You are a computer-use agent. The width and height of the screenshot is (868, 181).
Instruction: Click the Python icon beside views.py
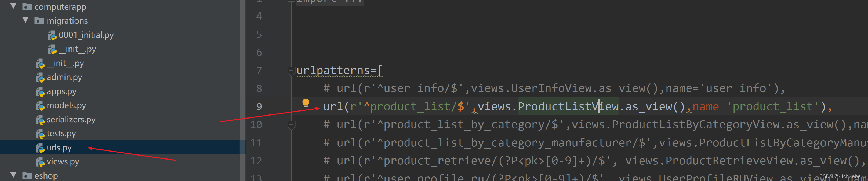point(40,162)
